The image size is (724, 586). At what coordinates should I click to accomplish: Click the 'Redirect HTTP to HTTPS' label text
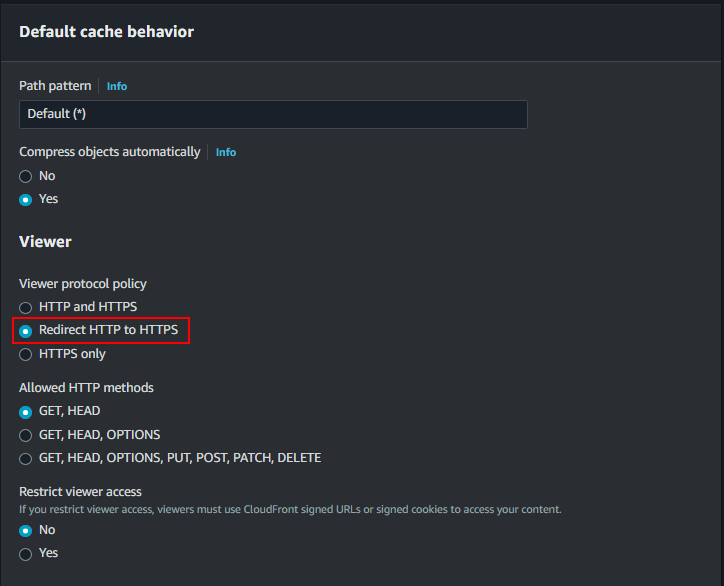click(110, 330)
